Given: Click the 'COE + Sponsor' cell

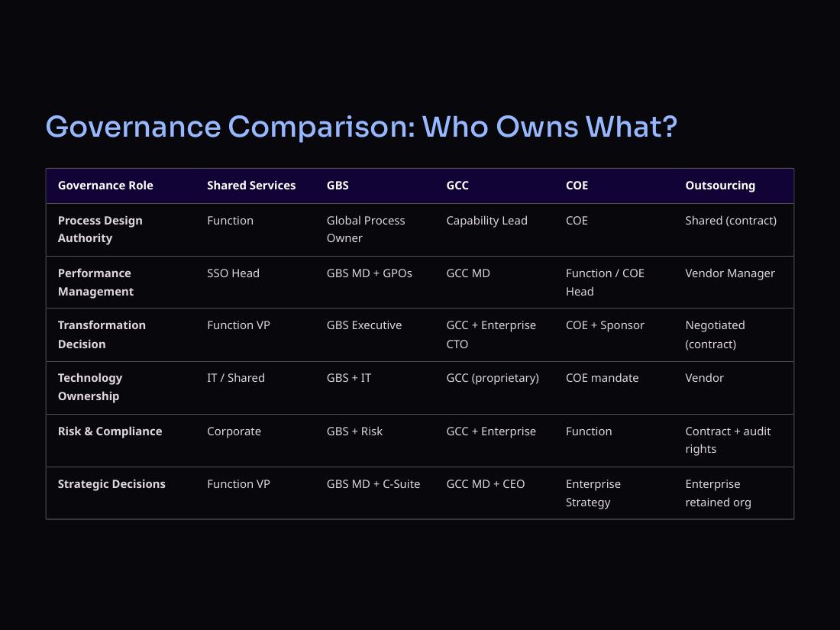Looking at the screenshot, I should 605,325.
